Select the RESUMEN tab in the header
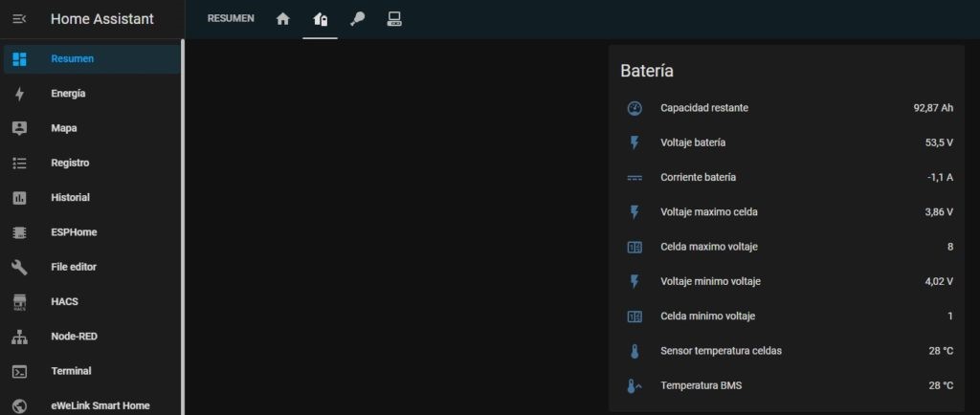Image resolution: width=980 pixels, height=415 pixels. 231,18
